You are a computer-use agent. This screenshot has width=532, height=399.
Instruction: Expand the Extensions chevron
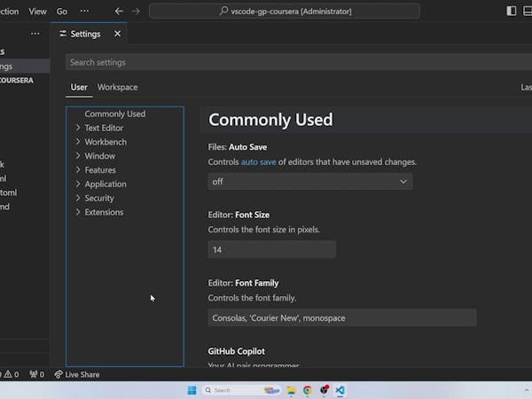78,212
